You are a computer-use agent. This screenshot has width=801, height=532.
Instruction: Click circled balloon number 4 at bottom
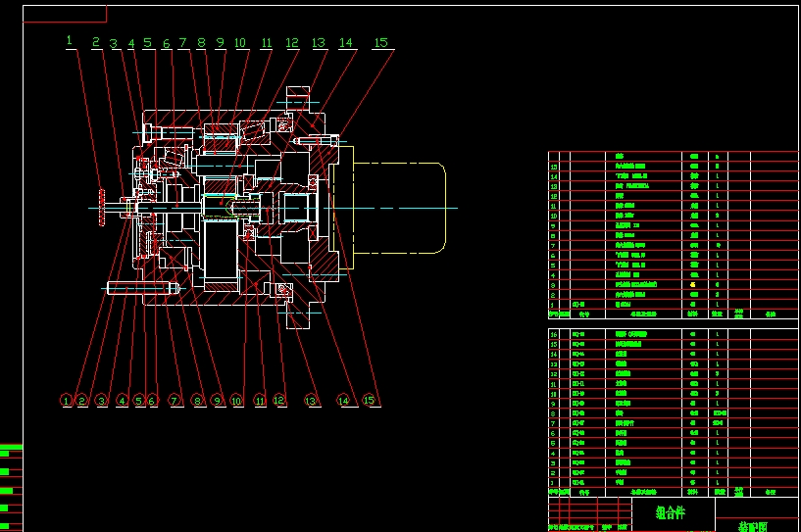coord(122,400)
